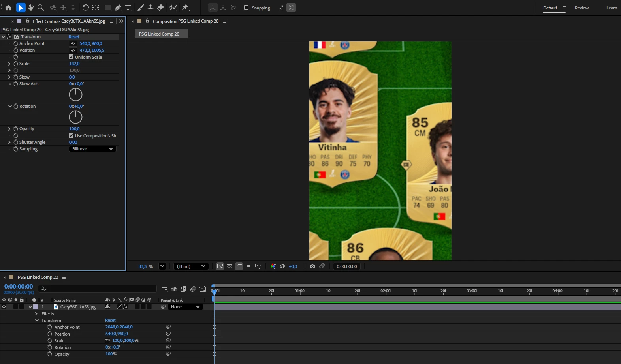
Task: Open grid and guide options
Action: click(x=258, y=266)
